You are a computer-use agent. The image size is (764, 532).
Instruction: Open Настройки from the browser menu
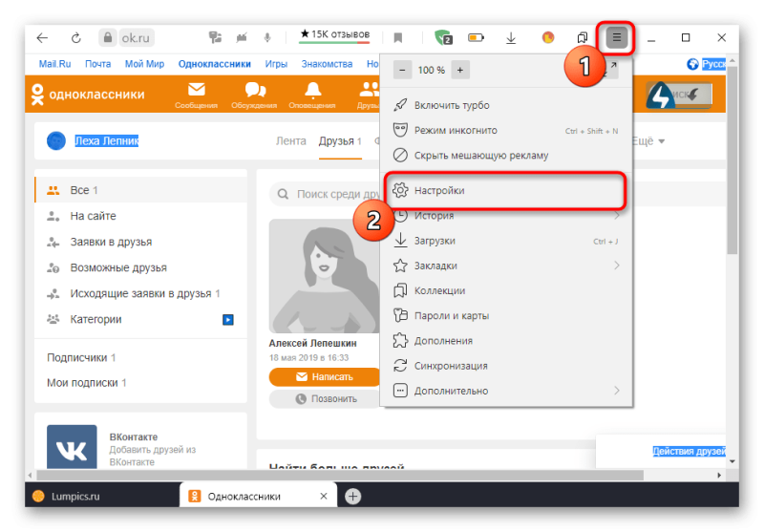pyautogui.click(x=506, y=190)
